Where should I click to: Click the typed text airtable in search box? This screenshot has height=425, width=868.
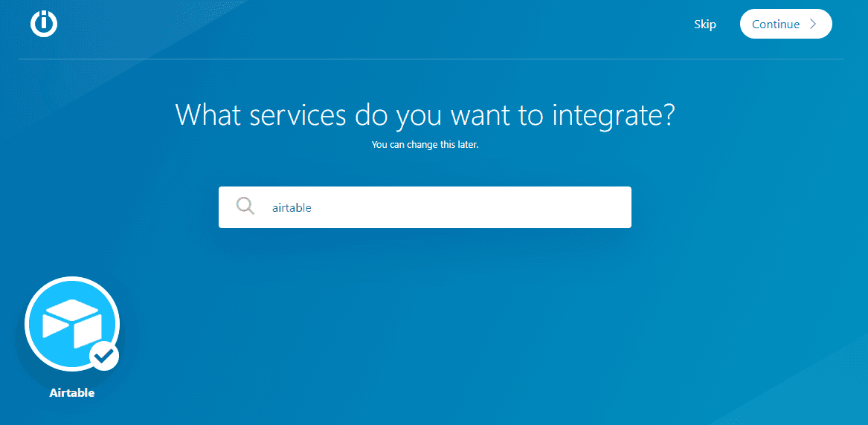click(292, 208)
